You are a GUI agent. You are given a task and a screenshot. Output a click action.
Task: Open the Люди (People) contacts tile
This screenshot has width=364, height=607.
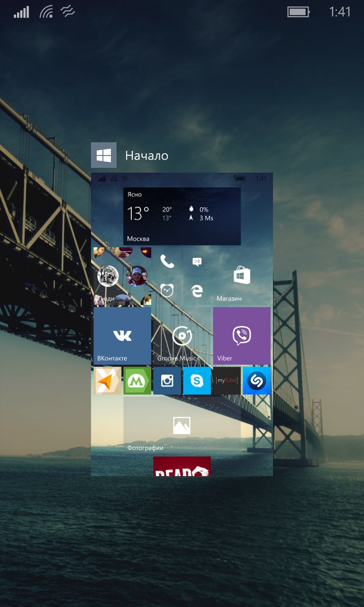[x=122, y=276]
